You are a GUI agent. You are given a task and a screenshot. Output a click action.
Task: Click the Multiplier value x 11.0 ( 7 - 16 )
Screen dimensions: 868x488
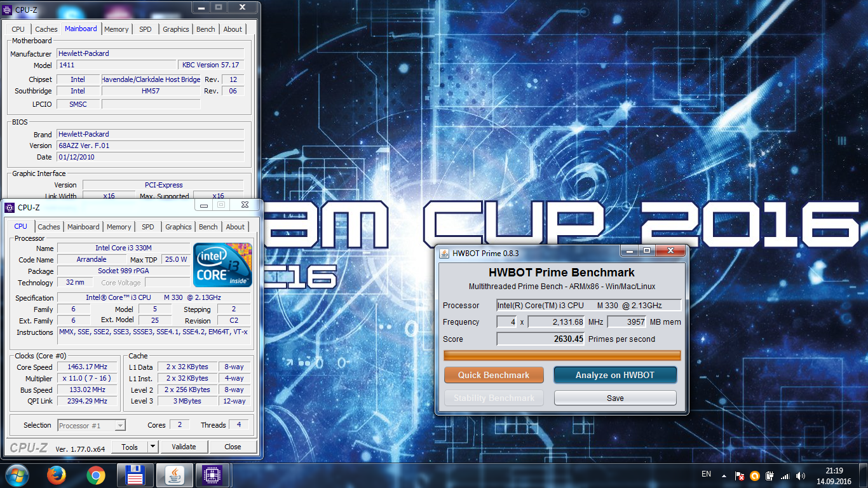pyautogui.click(x=88, y=379)
